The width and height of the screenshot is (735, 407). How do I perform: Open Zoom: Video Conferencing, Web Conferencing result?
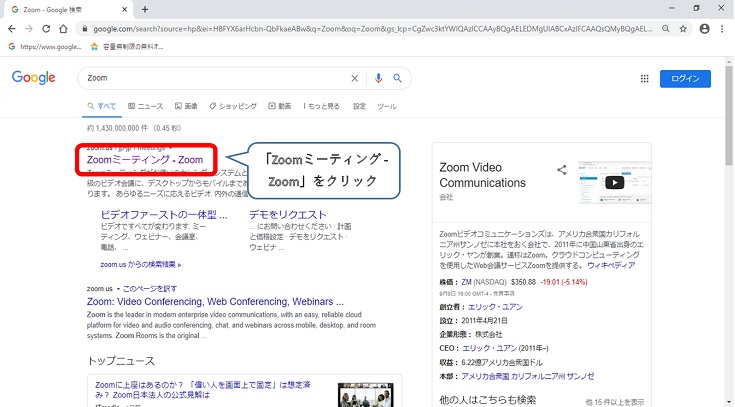(x=215, y=301)
